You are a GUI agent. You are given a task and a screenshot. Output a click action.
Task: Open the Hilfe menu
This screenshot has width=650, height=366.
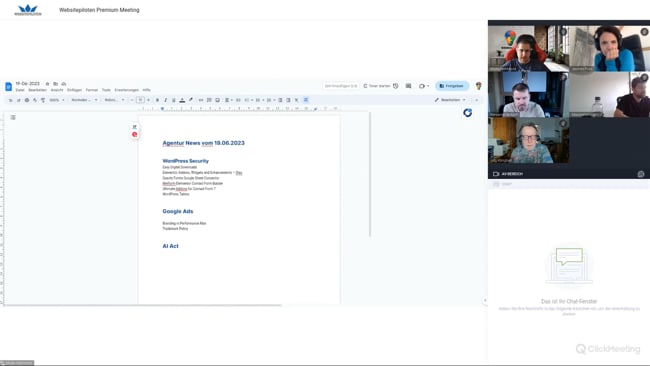click(146, 90)
